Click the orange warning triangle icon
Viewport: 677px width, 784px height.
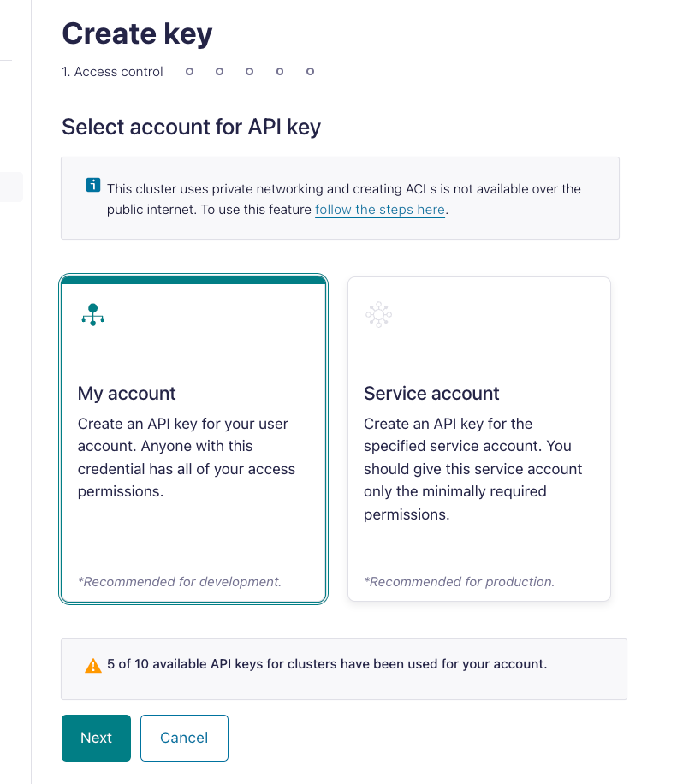coord(93,666)
